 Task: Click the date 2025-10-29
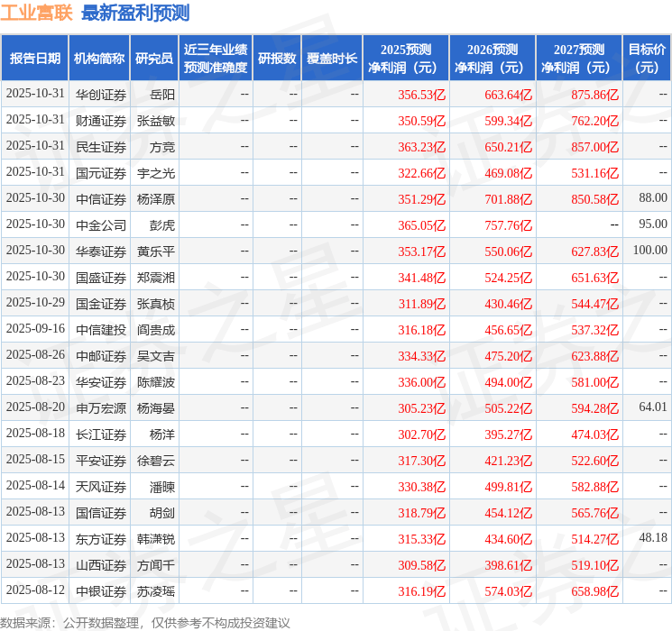pos(35,303)
